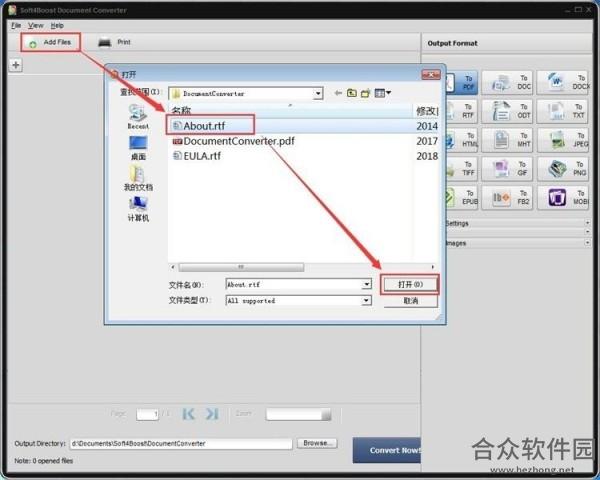Select EULA.rtf in file list
Viewport: 600px width, 480px height.
[197, 156]
